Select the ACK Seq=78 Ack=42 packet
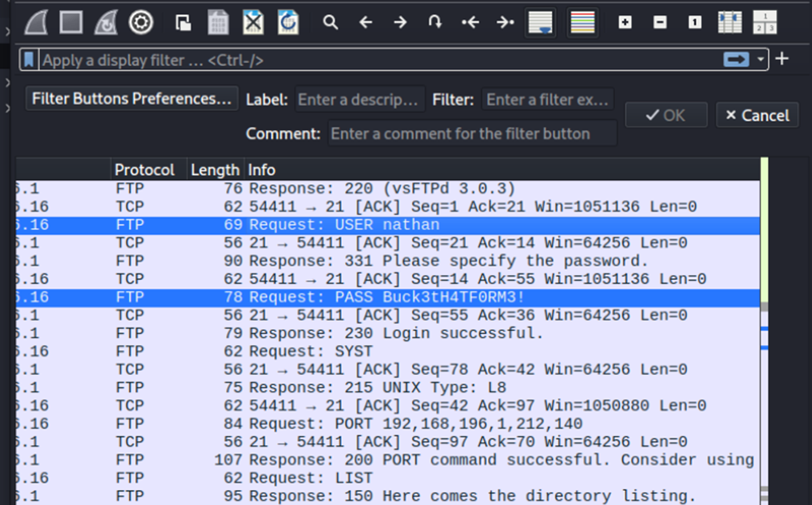812x505 pixels. pos(388,370)
